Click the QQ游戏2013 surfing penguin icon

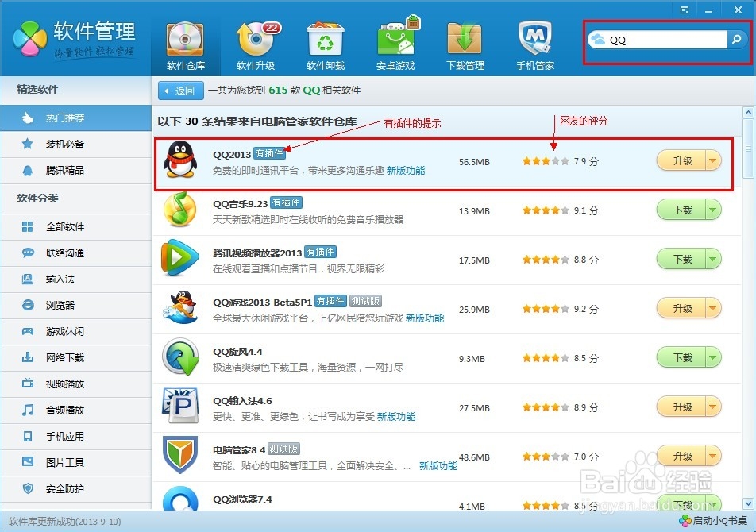(x=179, y=307)
